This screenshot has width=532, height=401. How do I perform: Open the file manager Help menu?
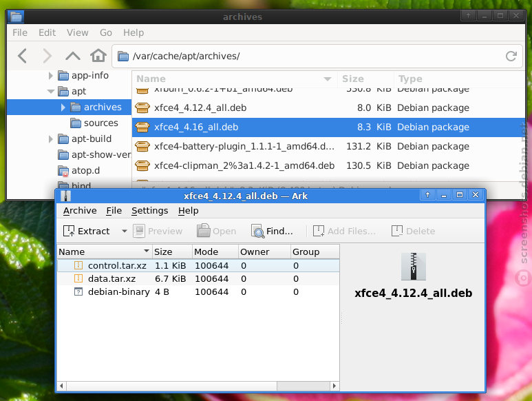(x=134, y=32)
